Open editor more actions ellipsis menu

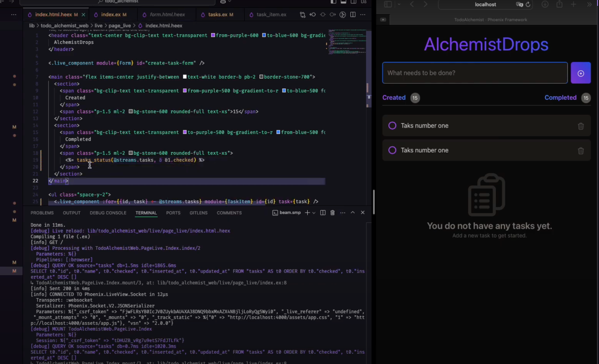click(363, 15)
